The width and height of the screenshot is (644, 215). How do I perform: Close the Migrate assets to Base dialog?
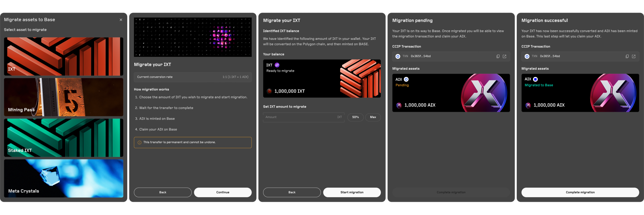[x=121, y=20]
